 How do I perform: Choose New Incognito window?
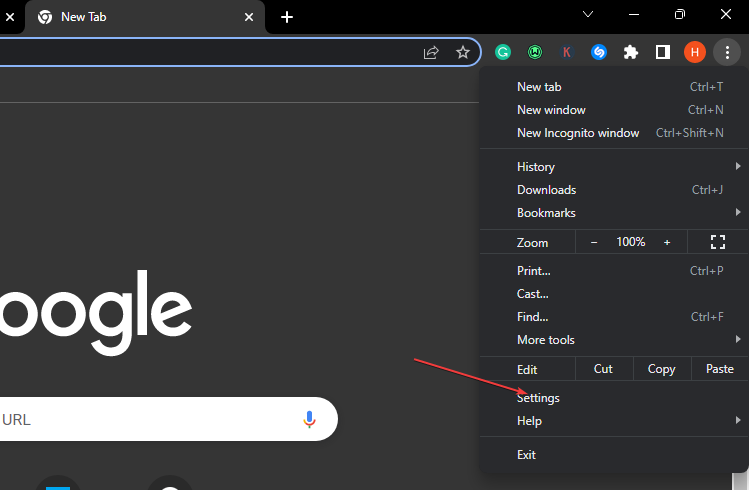click(614, 133)
